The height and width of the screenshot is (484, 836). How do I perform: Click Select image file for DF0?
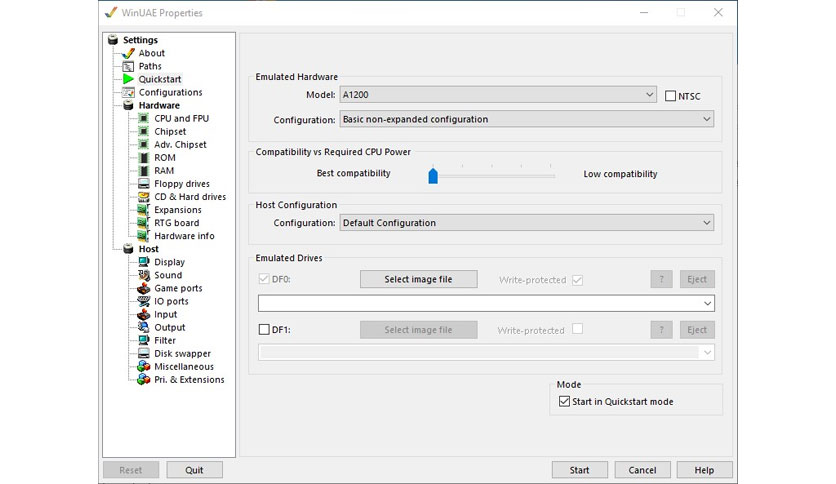coord(419,279)
